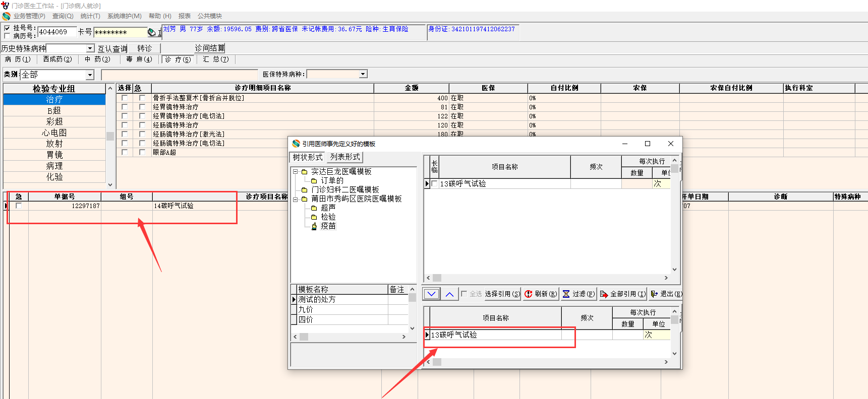Click the blue up-arrow move button
The width and height of the screenshot is (868, 399).
point(449,294)
